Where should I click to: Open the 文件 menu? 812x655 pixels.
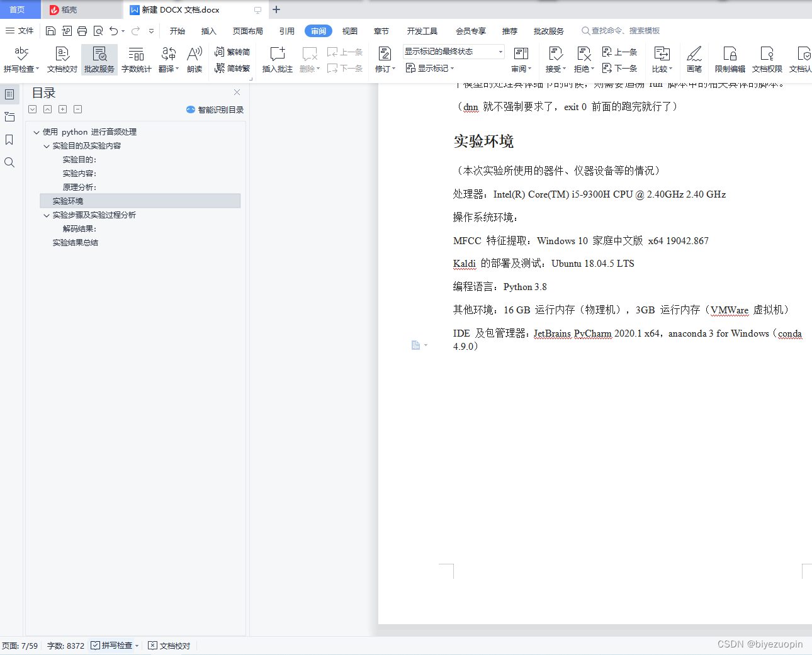[20, 31]
